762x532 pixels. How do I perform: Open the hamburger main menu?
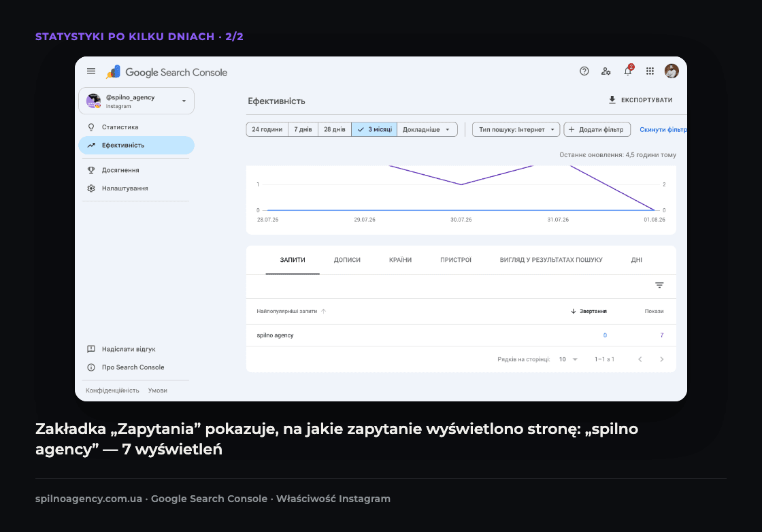(x=91, y=71)
